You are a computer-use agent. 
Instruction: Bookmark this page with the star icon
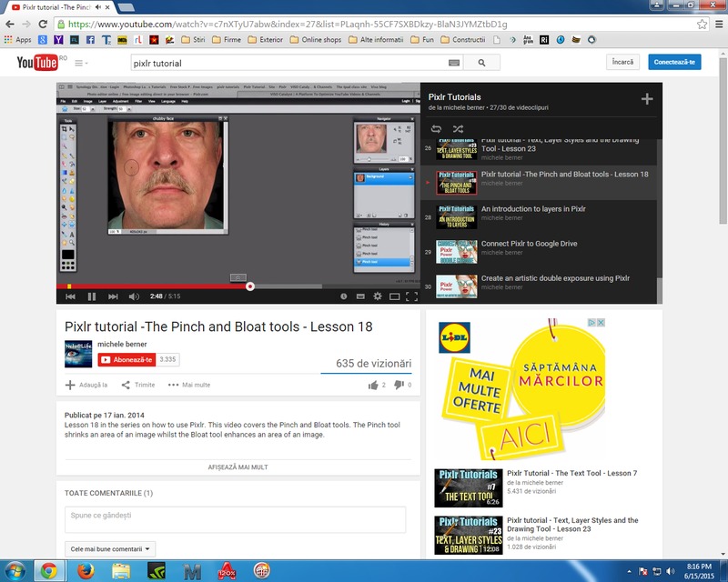702,25
